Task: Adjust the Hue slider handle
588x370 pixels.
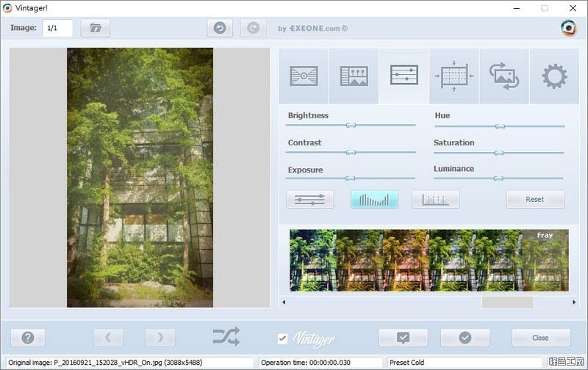Action: [500, 126]
